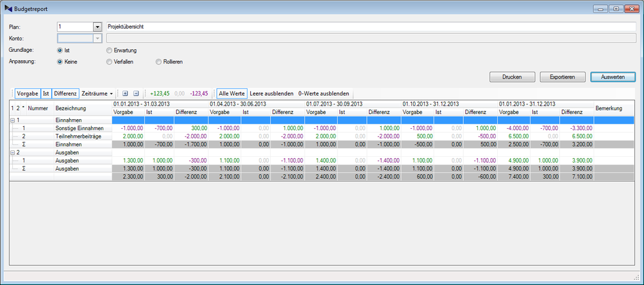
Task: Collapse the Einnahmen group row
Action: pyautogui.click(x=13, y=120)
